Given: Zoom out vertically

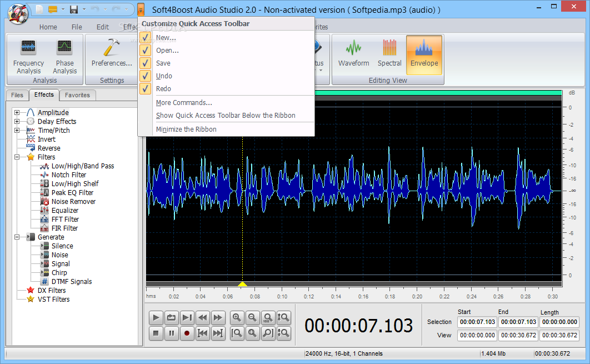Looking at the screenshot, I should pos(283,333).
